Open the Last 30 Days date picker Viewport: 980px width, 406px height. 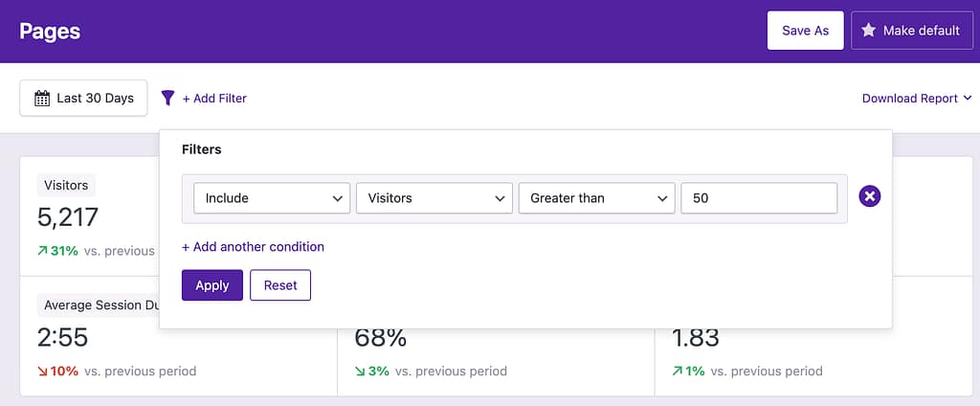83,98
